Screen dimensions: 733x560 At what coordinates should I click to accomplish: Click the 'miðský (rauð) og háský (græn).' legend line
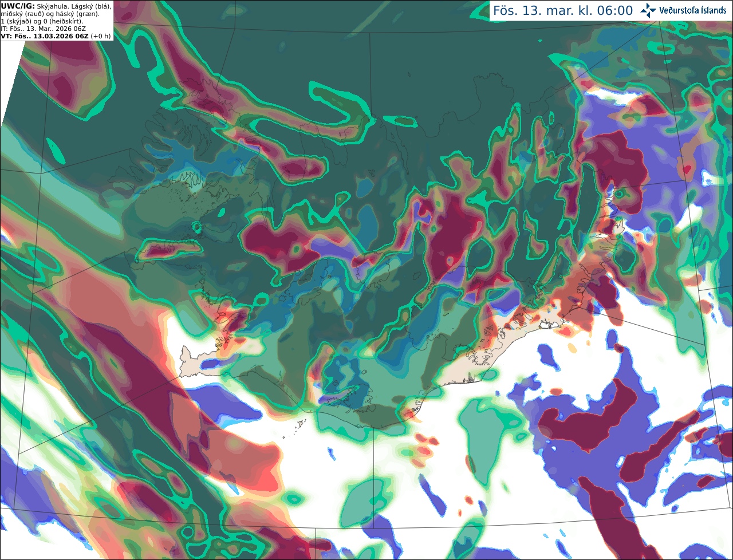click(x=50, y=14)
